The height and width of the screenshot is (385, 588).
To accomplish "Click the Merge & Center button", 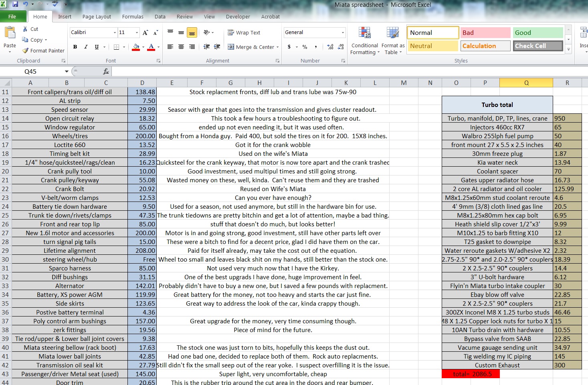I will (x=251, y=47).
